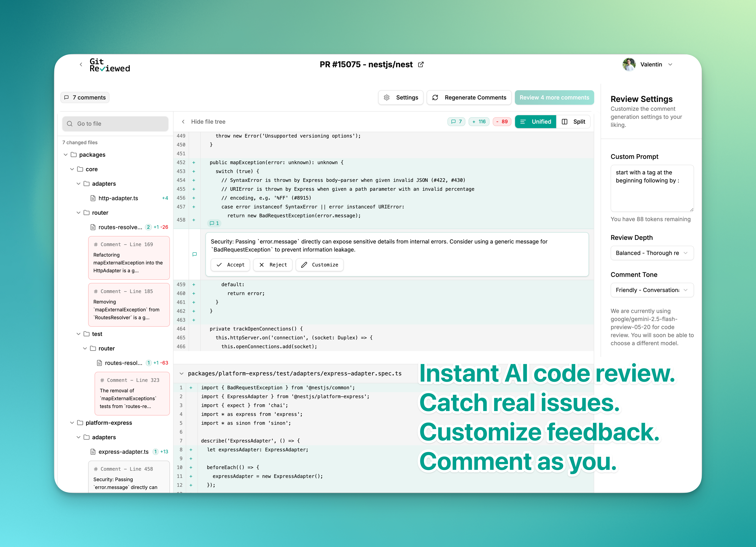
Task: Collapse the platform-express folder
Action: (72, 423)
